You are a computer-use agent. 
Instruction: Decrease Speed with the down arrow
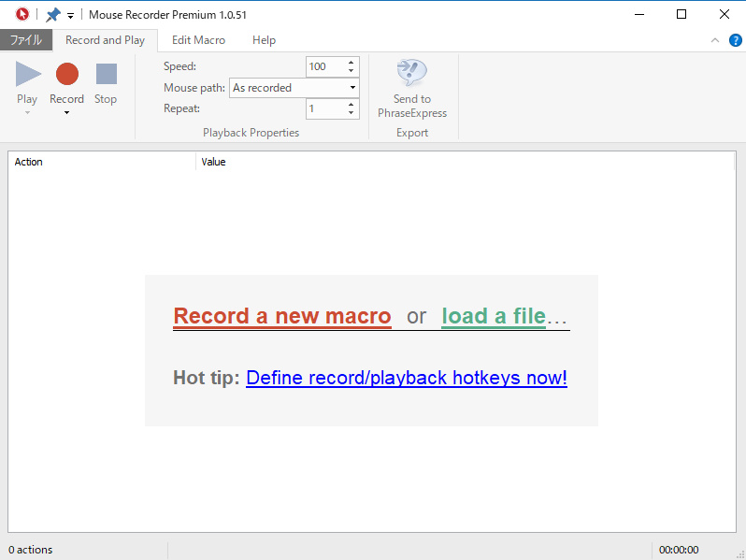click(351, 71)
